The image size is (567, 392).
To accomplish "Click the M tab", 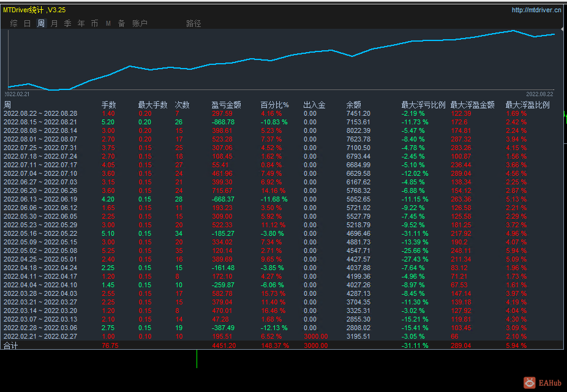I will pos(108,23).
